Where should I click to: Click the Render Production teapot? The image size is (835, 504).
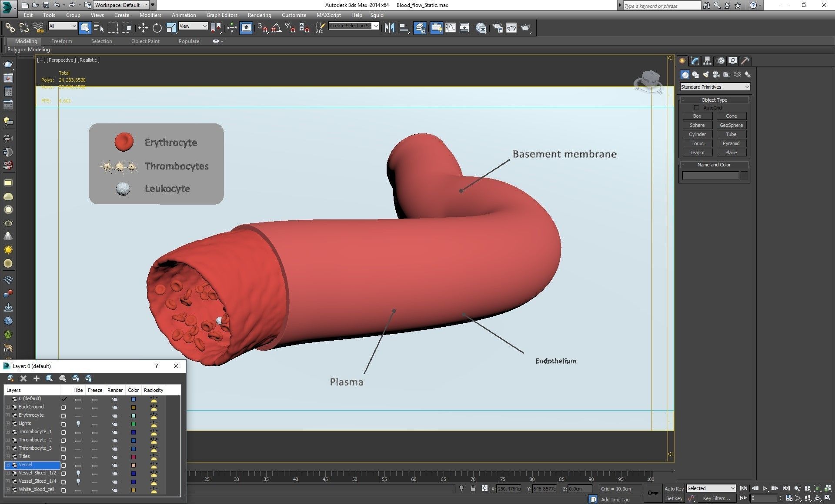(525, 28)
